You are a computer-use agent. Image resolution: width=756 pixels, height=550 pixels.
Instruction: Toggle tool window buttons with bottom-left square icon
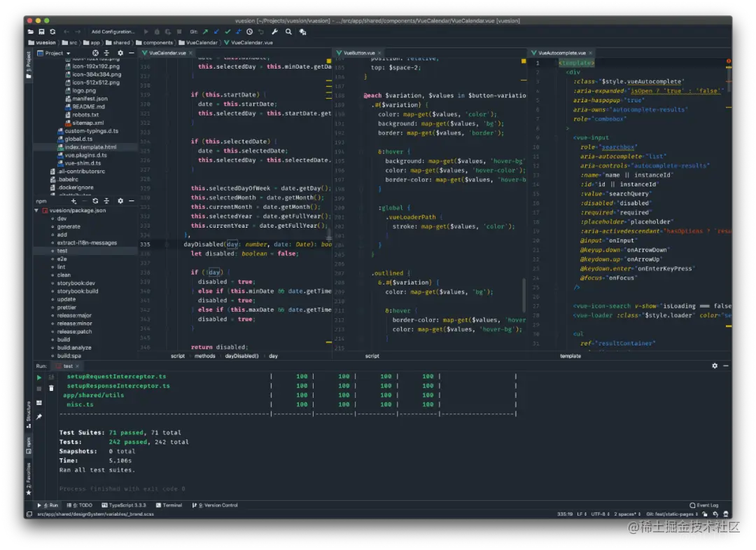(x=29, y=514)
